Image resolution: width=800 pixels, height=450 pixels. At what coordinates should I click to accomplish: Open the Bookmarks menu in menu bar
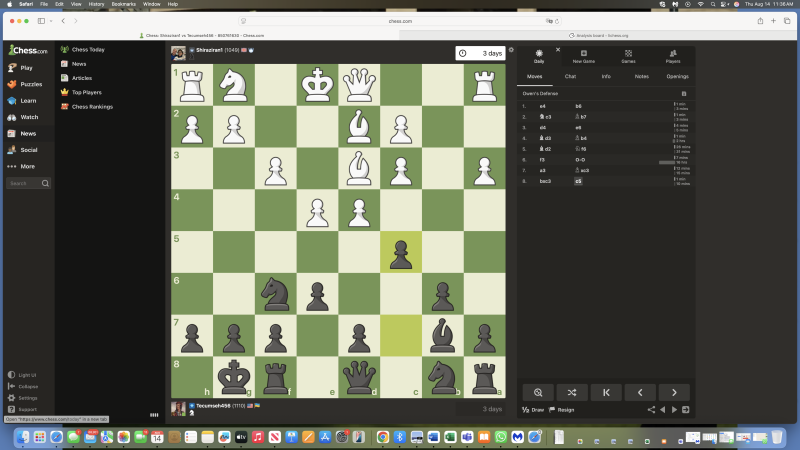[124, 4]
